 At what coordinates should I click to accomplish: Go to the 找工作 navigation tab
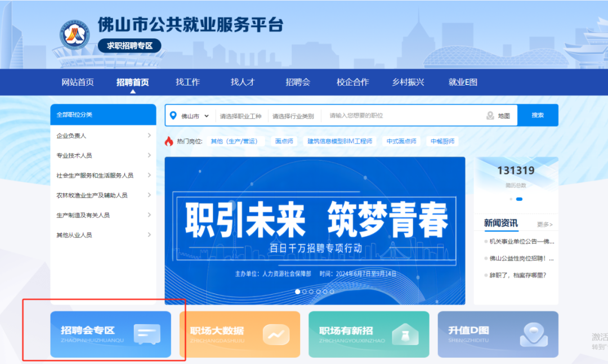point(187,82)
